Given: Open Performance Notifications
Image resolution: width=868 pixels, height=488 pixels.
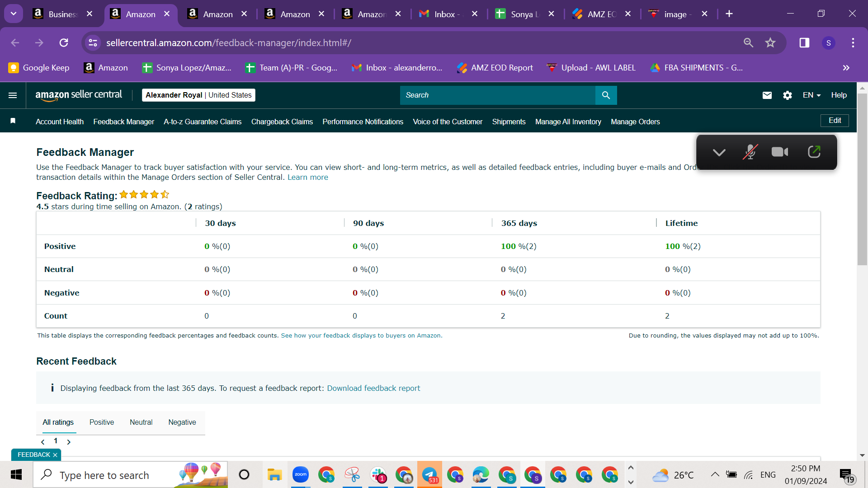Looking at the screenshot, I should 363,122.
